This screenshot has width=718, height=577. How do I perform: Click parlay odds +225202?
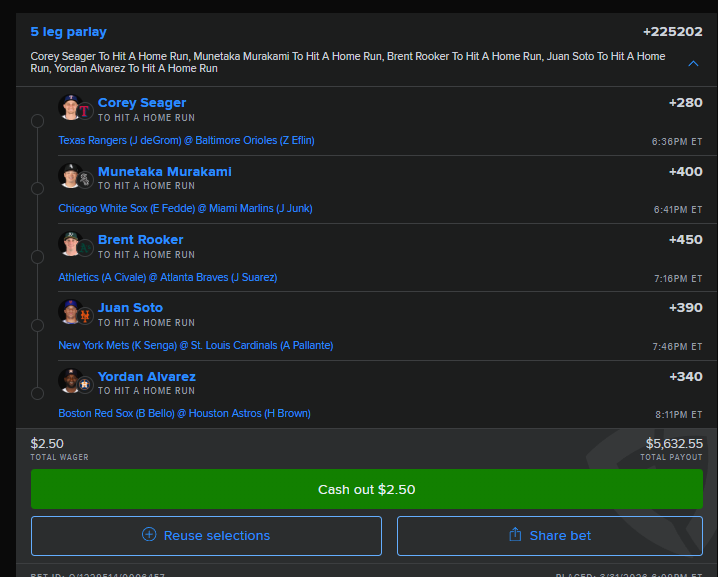tap(673, 32)
